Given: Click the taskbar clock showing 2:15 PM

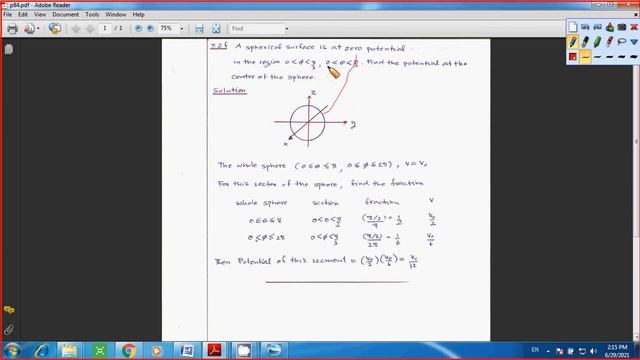Looking at the screenshot, I should 617,351.
